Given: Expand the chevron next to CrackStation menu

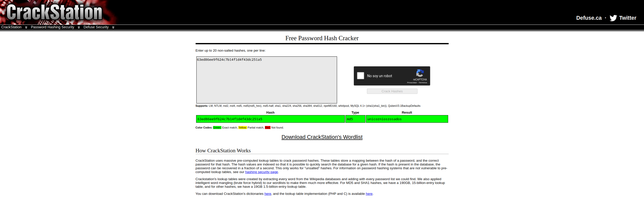Looking at the screenshot, I should (x=26, y=27).
